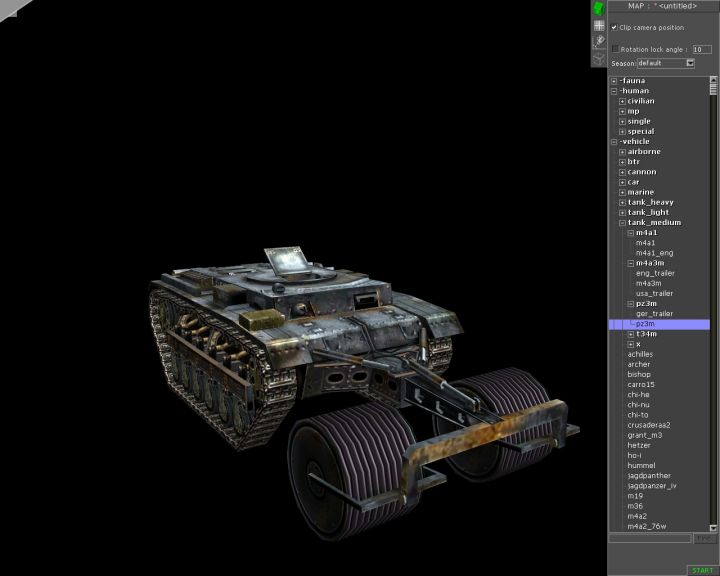Screen dimensions: 720x576
Task: Click the grid mode icon in sidebar
Action: [598, 26]
